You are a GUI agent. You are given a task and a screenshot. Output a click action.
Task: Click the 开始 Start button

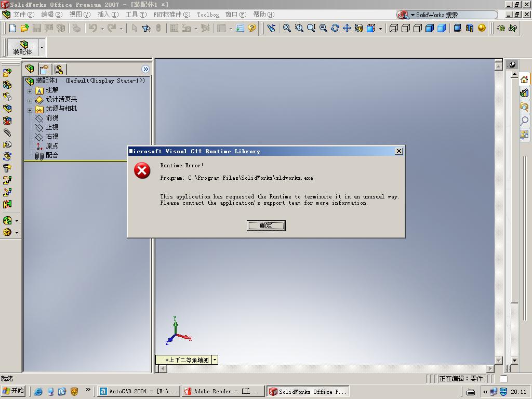[x=14, y=391]
